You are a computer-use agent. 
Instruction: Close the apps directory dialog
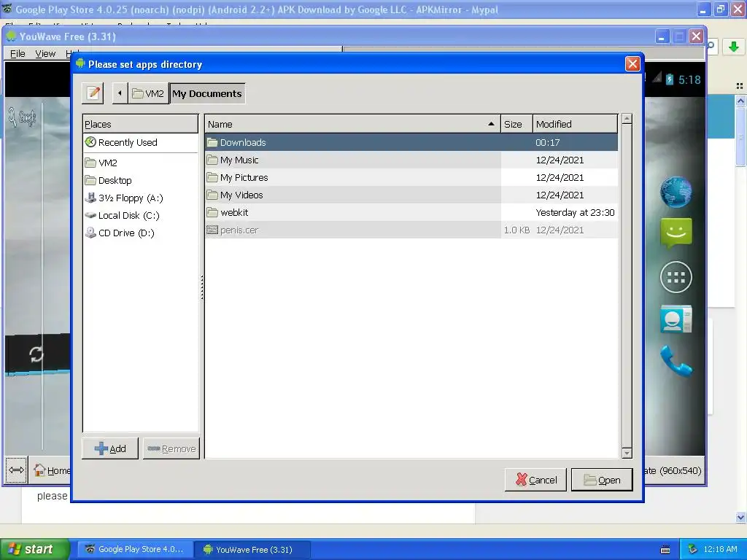[632, 64]
